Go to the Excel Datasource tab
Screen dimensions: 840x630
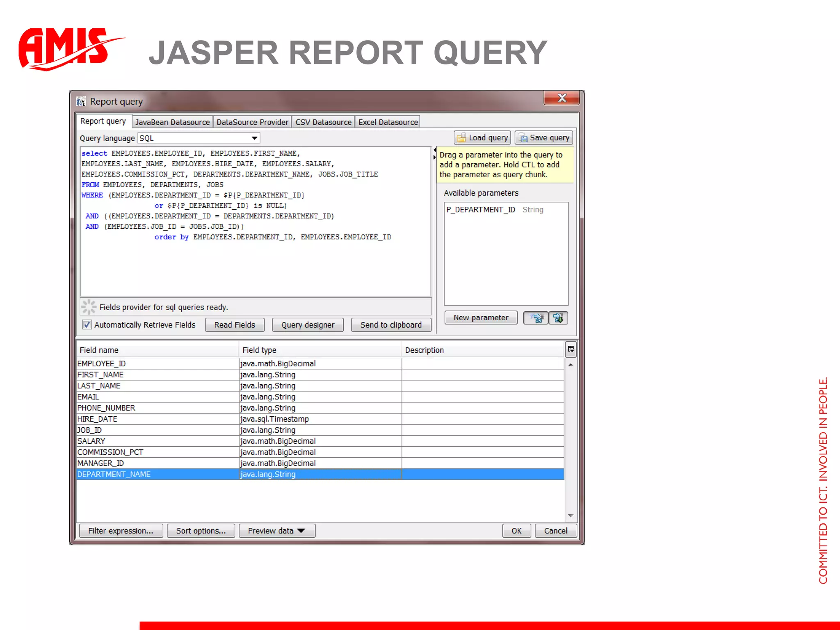[388, 122]
